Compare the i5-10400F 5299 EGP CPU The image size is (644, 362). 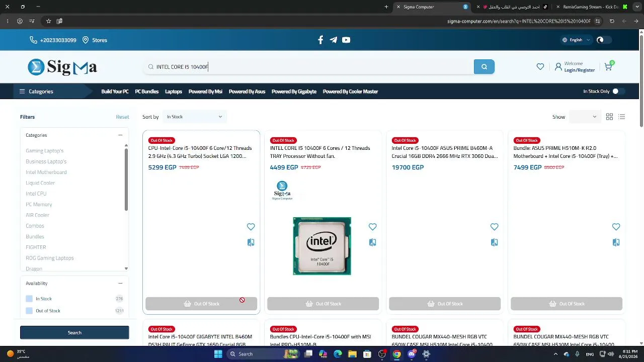(x=251, y=242)
